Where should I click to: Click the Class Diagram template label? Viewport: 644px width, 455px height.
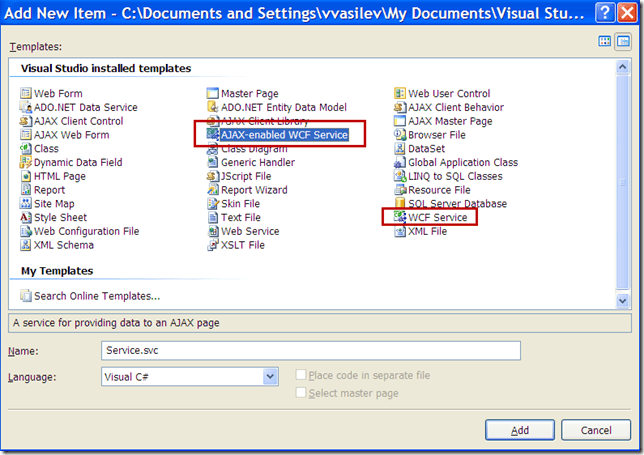coord(254,149)
